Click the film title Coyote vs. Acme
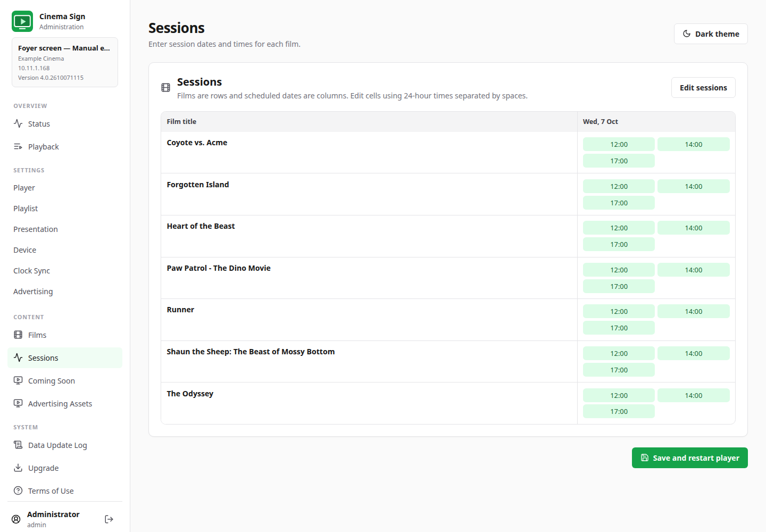This screenshot has height=532, width=766. [x=197, y=143]
